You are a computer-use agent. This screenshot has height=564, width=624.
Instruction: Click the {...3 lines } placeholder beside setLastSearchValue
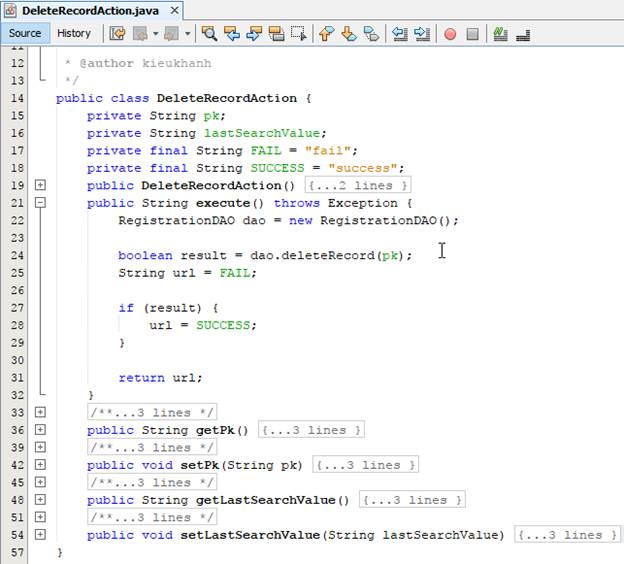click(567, 535)
